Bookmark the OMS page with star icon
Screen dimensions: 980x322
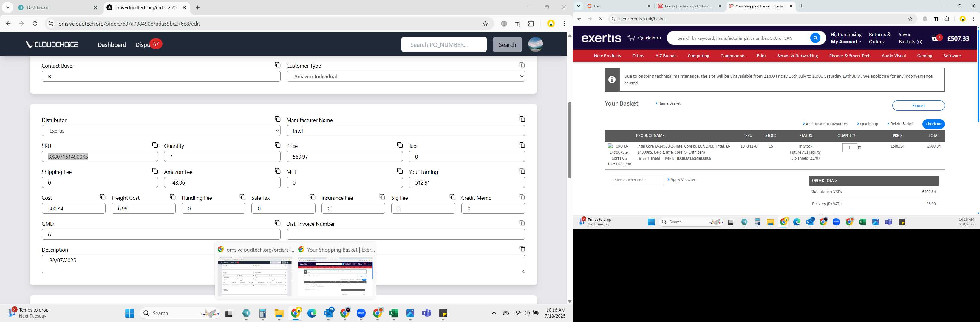[485, 24]
